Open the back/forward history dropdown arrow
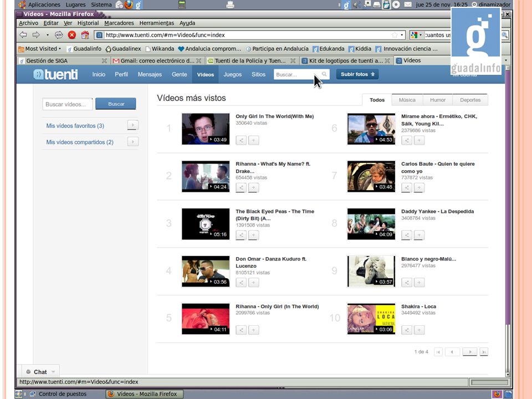The width and height of the screenshot is (532, 399). pyautogui.click(x=47, y=35)
